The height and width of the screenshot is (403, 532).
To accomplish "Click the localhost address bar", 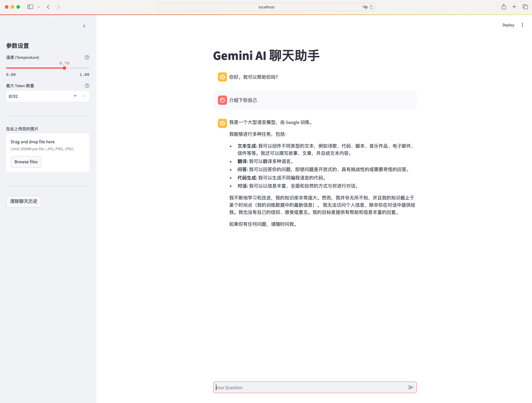I will tap(266, 7).
